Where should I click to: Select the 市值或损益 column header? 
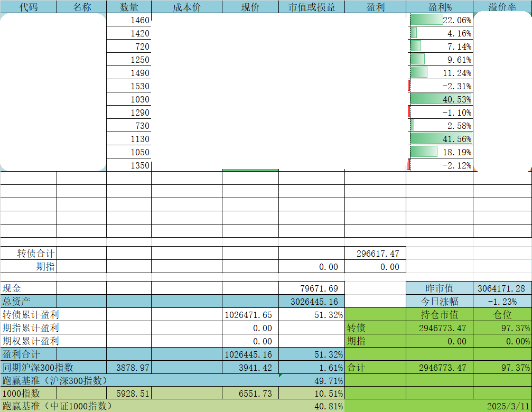pos(312,7)
